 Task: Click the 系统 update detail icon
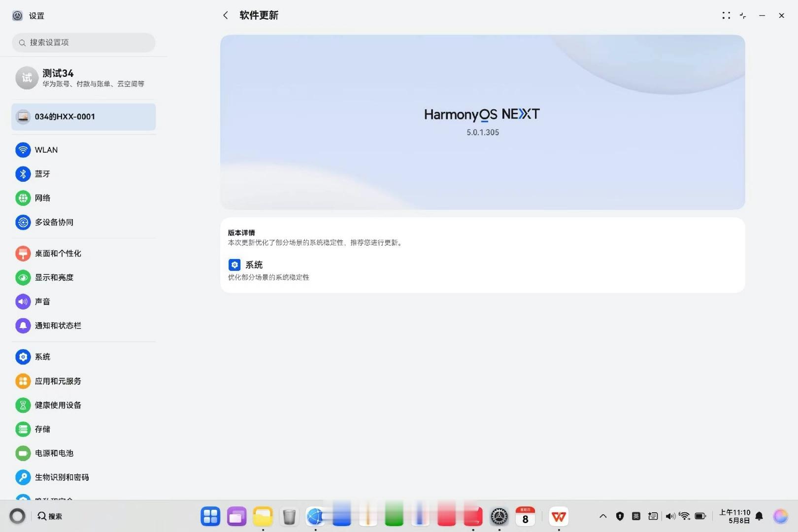(x=234, y=265)
